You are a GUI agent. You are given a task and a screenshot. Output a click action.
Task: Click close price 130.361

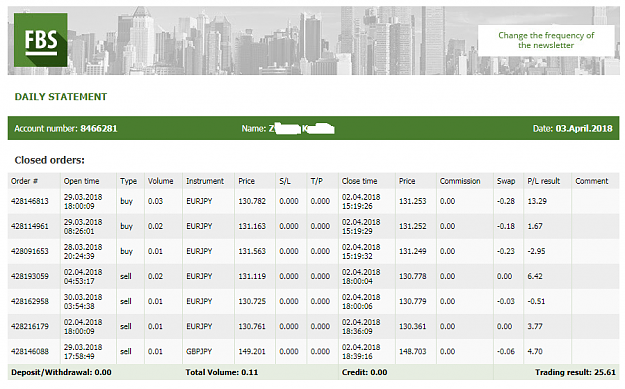click(413, 326)
